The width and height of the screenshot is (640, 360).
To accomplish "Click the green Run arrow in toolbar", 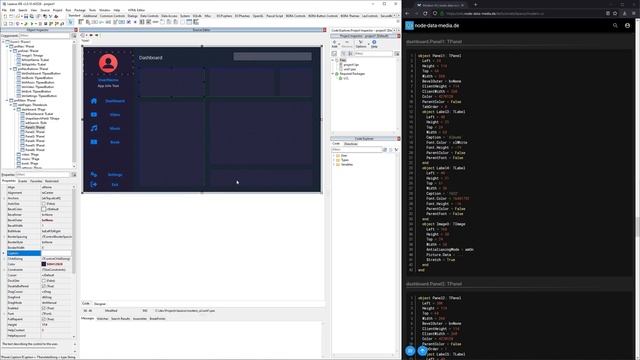I will tap(32, 24).
